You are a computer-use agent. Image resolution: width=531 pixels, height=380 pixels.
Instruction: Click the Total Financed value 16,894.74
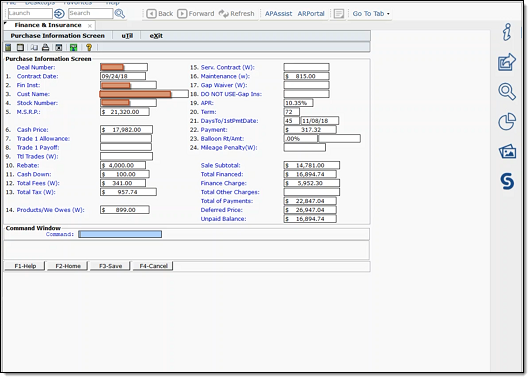(x=310, y=174)
